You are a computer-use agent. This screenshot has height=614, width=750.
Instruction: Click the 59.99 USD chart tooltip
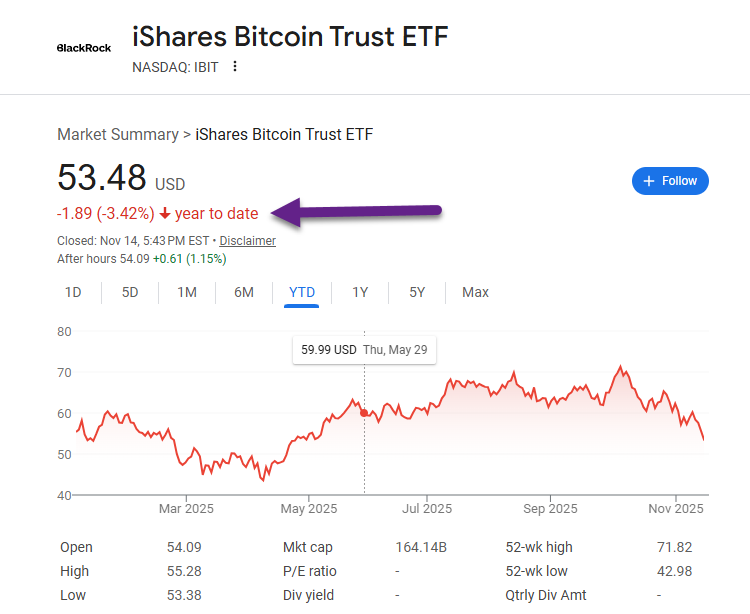[364, 350]
